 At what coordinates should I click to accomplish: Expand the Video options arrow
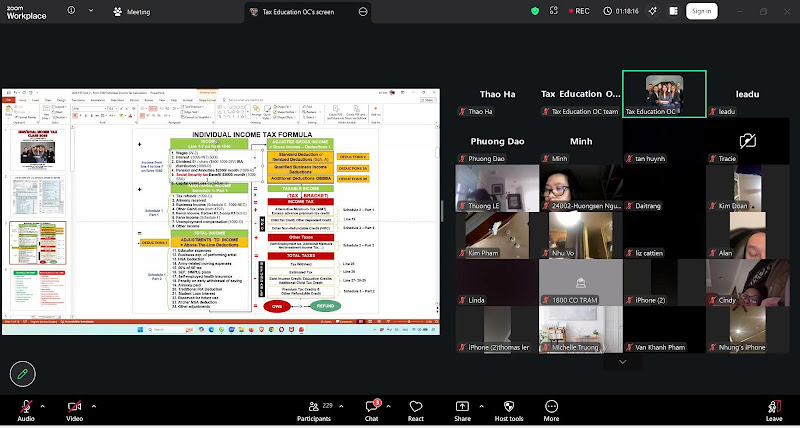pyautogui.click(x=94, y=407)
